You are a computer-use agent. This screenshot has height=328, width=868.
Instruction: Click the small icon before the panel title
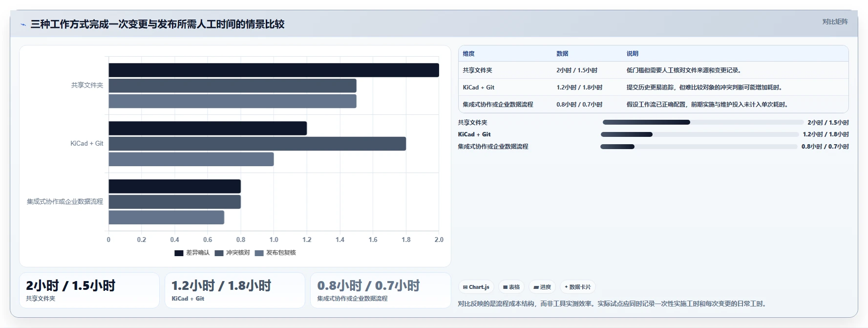(x=23, y=24)
